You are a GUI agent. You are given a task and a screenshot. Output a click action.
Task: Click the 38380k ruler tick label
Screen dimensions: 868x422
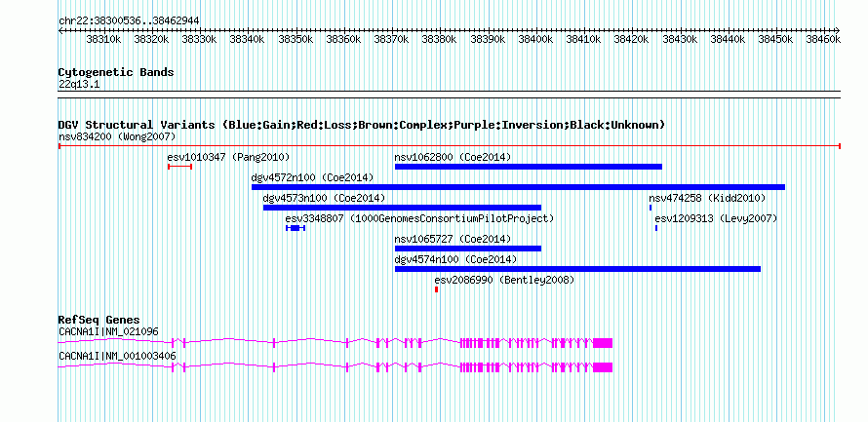[440, 39]
